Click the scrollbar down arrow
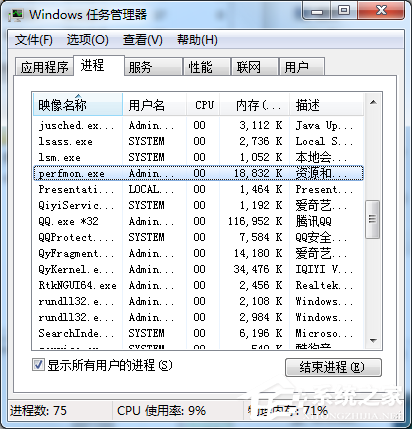This screenshot has width=412, height=429. 373,341
